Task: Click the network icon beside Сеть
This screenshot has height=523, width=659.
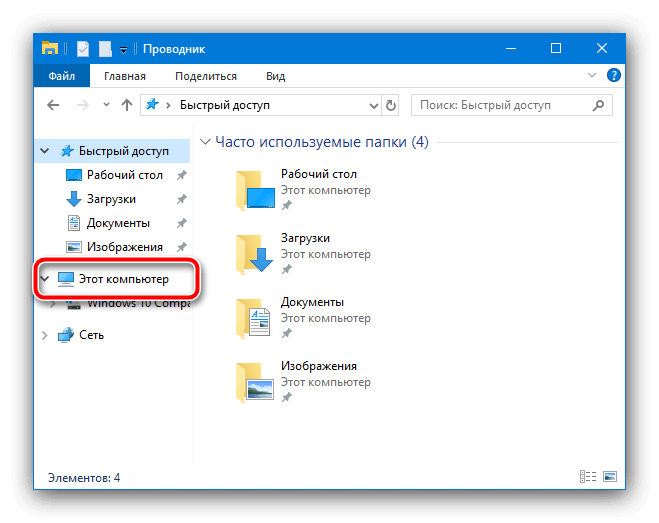Action: coord(66,335)
